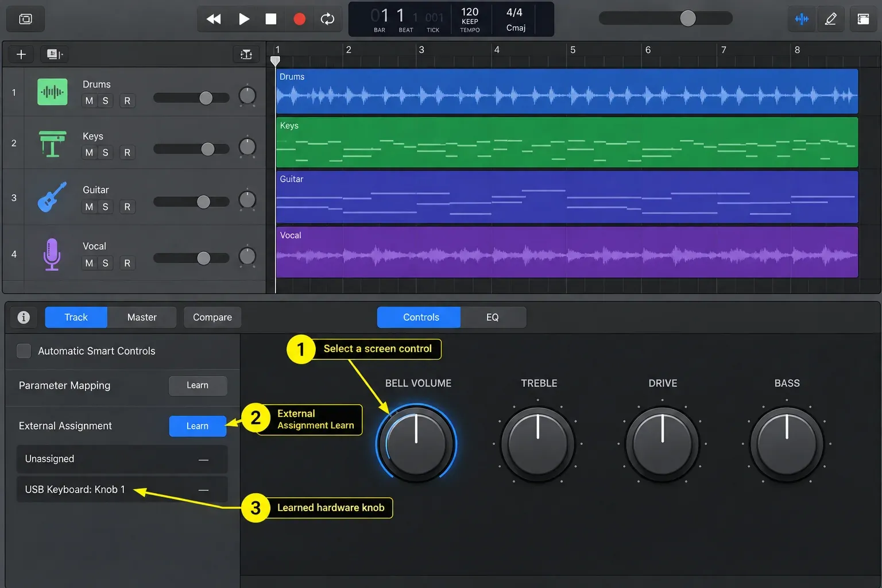Open the USB Keyboard: Knob 1 row menu
Screen dimensions: 882x588
[122, 489]
